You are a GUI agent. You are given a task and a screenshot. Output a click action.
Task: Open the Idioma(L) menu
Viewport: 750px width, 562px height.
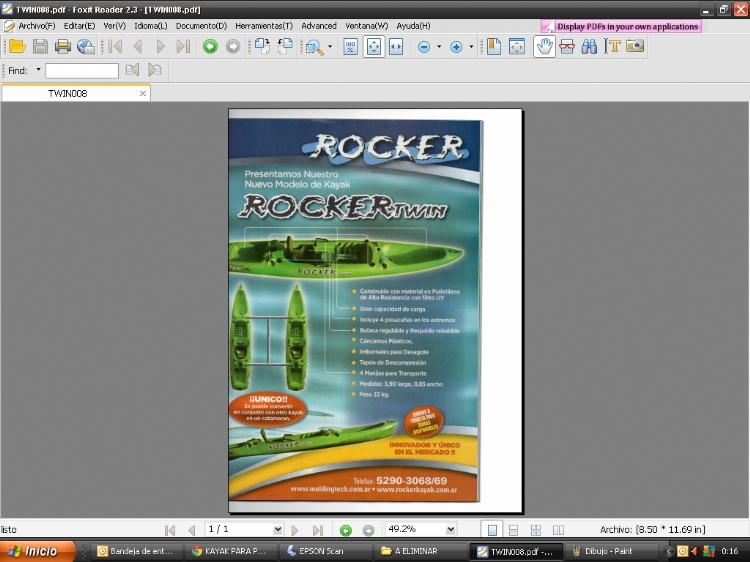(x=151, y=26)
